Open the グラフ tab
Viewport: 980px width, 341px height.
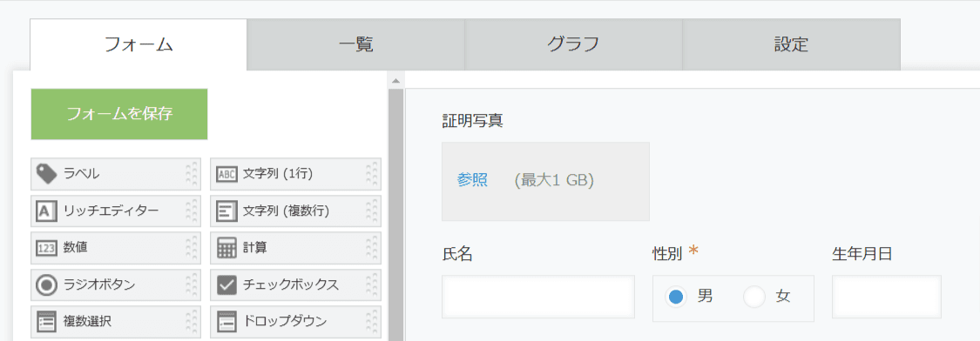point(573,44)
